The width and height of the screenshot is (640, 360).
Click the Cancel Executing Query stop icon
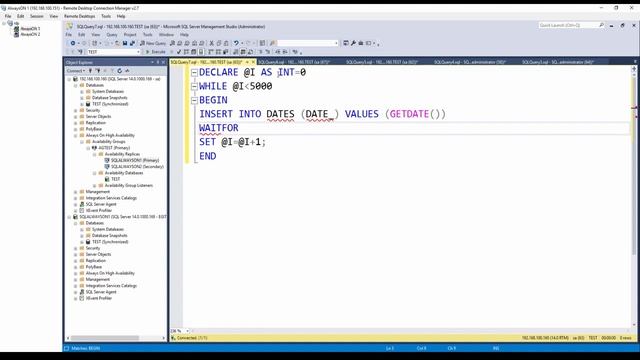pyautogui.click(x=171, y=52)
